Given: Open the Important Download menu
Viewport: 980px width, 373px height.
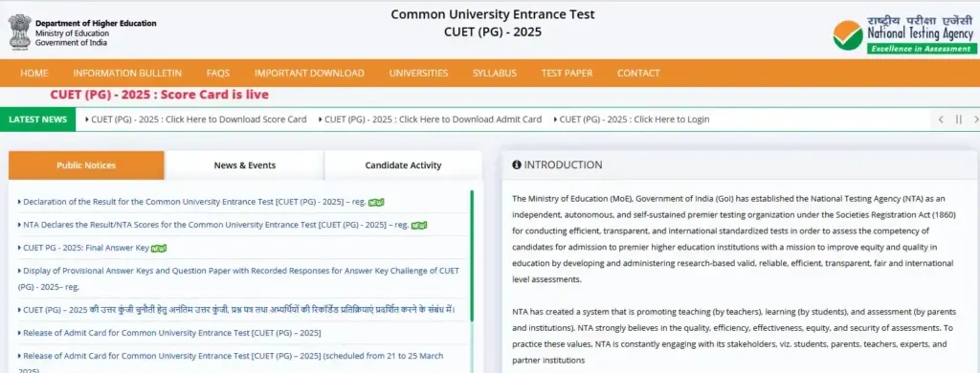Looking at the screenshot, I should 309,73.
